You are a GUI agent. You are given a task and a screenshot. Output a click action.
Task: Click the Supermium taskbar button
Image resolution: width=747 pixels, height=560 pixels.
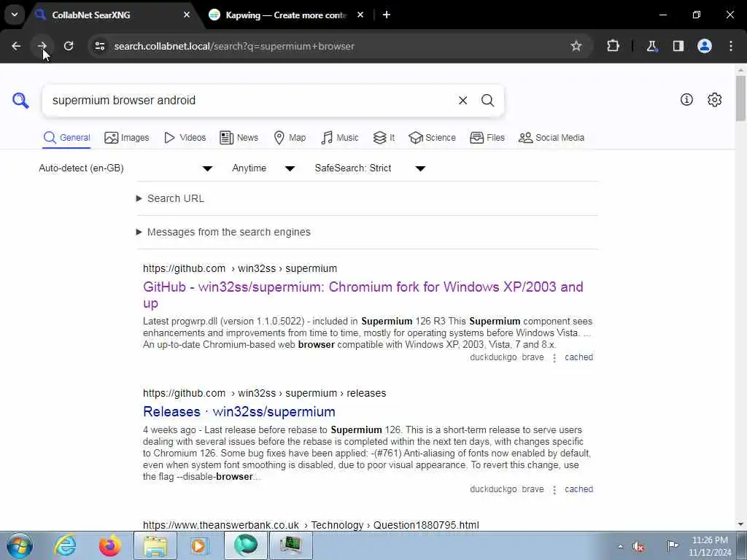pos(246,545)
